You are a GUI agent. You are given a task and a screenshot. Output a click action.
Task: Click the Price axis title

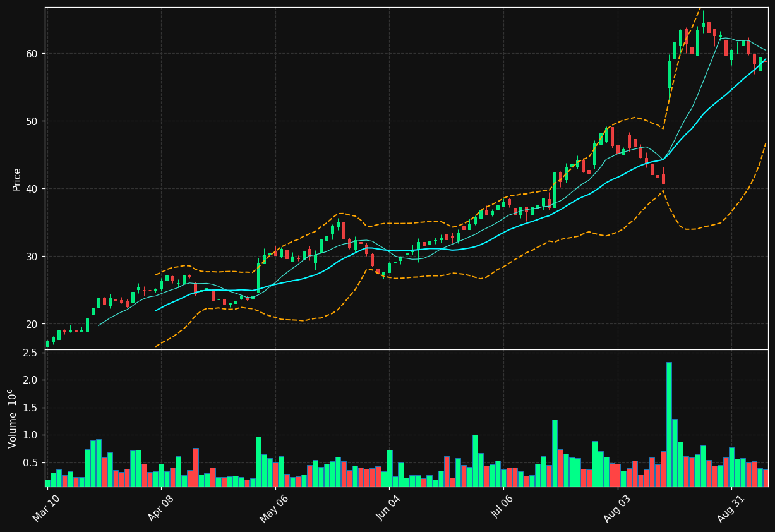coord(17,179)
